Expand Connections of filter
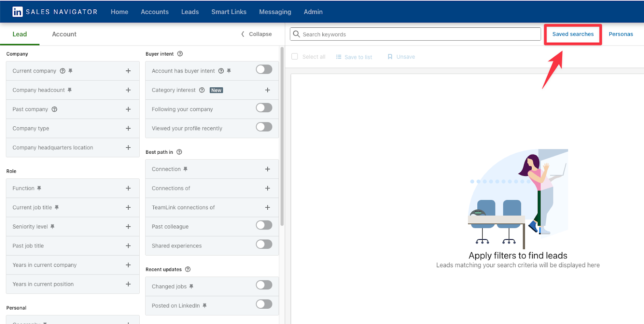 point(268,188)
